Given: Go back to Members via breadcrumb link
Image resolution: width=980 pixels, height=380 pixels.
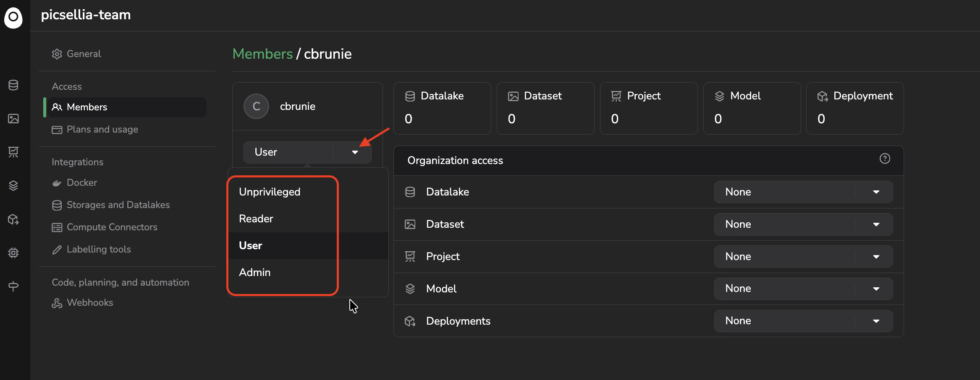Looking at the screenshot, I should click(262, 54).
